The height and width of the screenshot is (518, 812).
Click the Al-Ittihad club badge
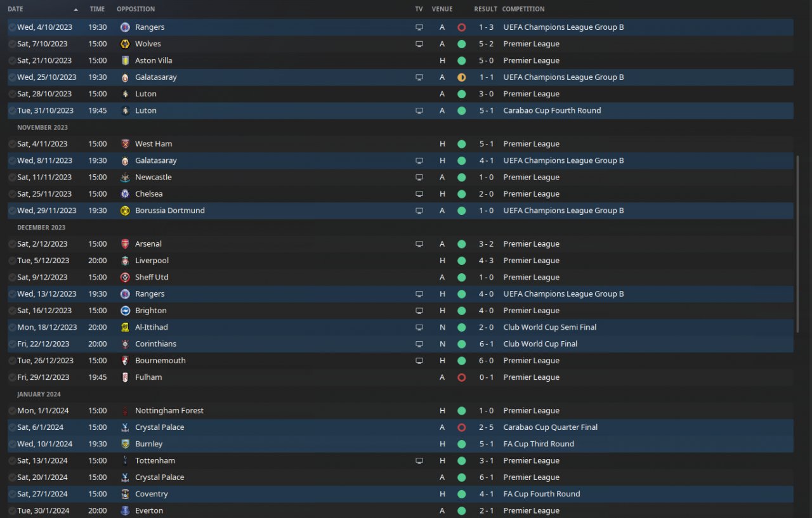click(125, 328)
